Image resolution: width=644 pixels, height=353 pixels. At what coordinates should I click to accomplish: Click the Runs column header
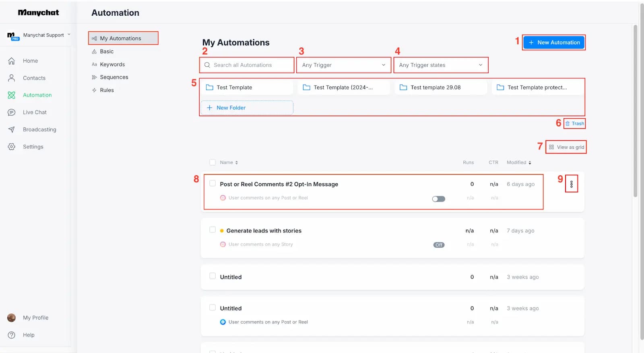pos(468,162)
